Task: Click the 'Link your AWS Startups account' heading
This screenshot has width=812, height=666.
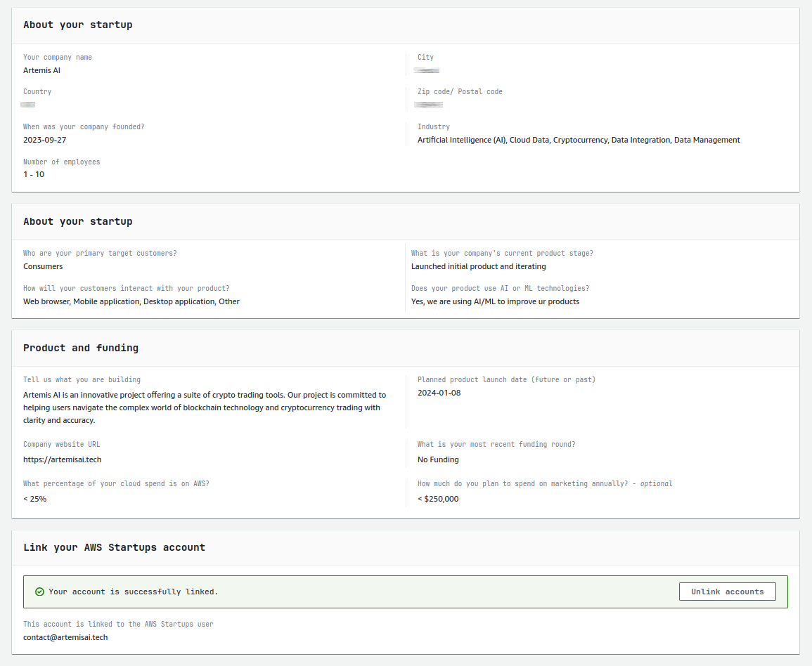Action: 114,547
